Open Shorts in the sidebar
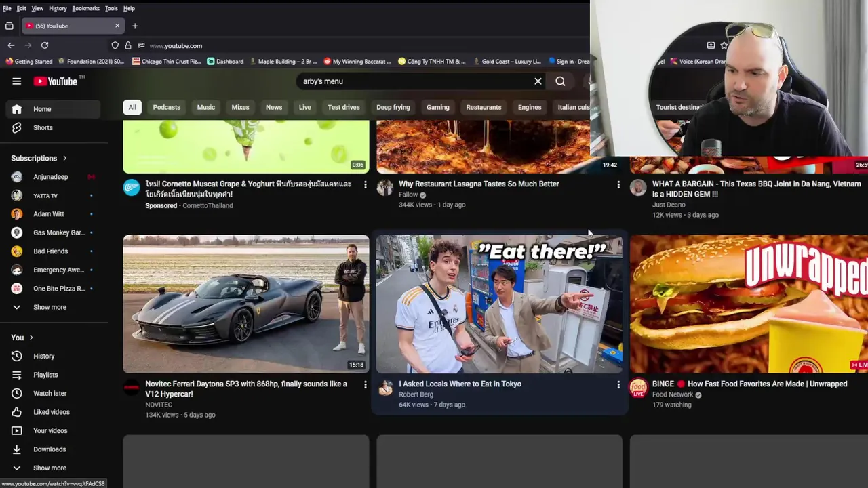868x488 pixels. pyautogui.click(x=53, y=127)
